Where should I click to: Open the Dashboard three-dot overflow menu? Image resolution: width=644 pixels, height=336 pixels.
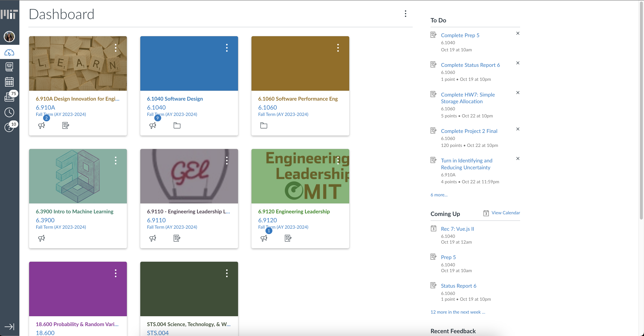(405, 14)
